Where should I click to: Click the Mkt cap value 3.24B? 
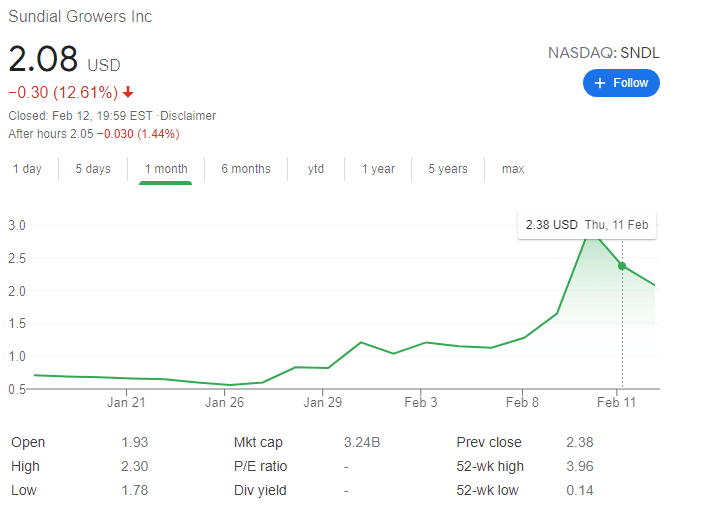pyautogui.click(x=362, y=442)
